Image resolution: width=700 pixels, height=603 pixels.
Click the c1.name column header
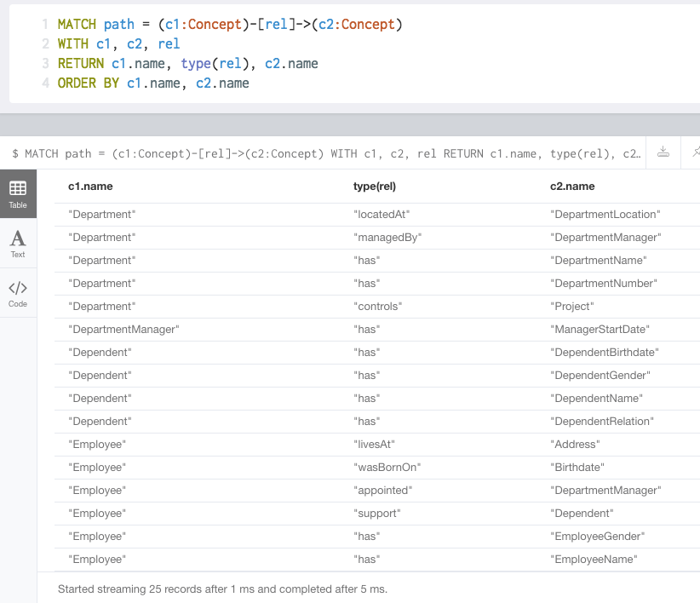(90, 187)
